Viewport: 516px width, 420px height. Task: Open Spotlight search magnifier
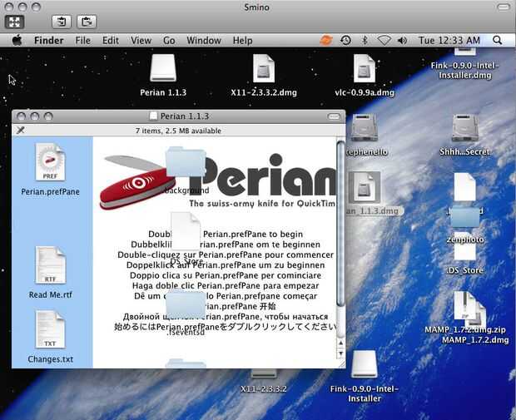(x=497, y=41)
